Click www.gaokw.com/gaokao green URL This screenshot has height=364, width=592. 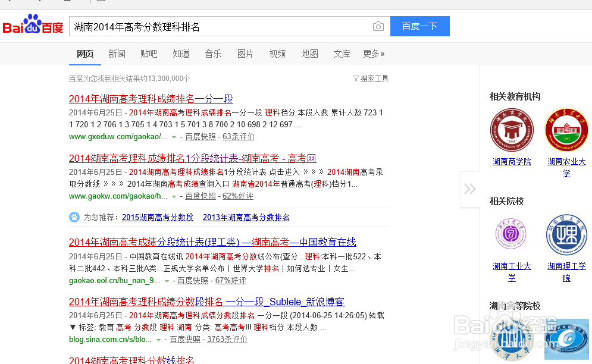pos(118,196)
